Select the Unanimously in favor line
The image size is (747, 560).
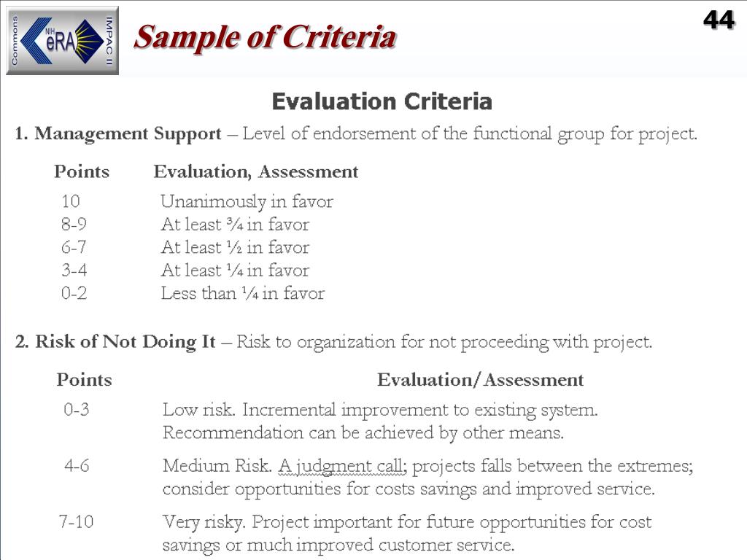pyautogui.click(x=247, y=201)
